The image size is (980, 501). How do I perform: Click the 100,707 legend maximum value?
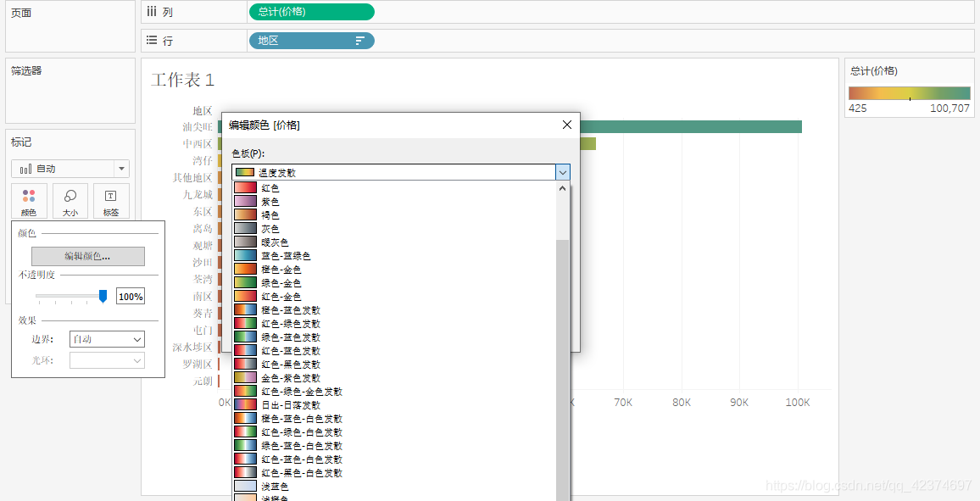pos(950,108)
